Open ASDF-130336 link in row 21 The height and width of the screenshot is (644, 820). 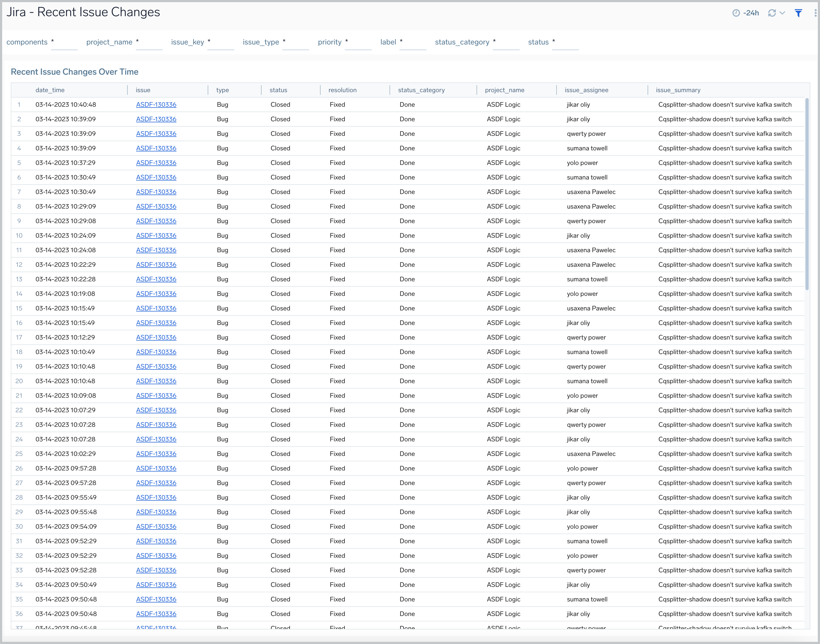156,396
